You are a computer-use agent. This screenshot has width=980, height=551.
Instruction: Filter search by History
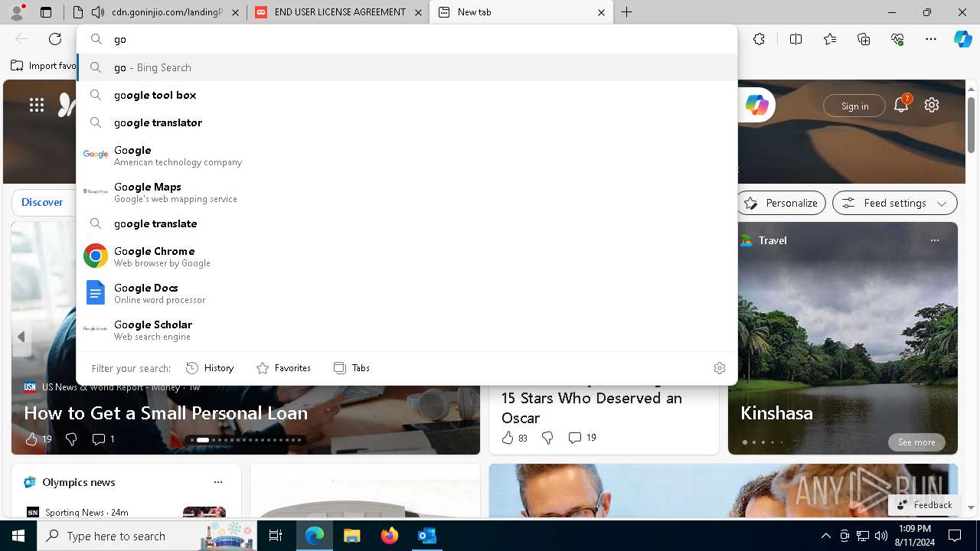coord(210,368)
